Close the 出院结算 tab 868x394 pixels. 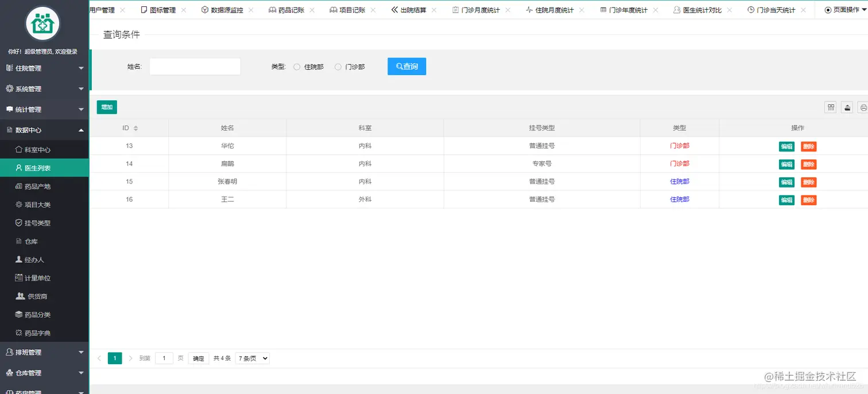click(x=434, y=10)
